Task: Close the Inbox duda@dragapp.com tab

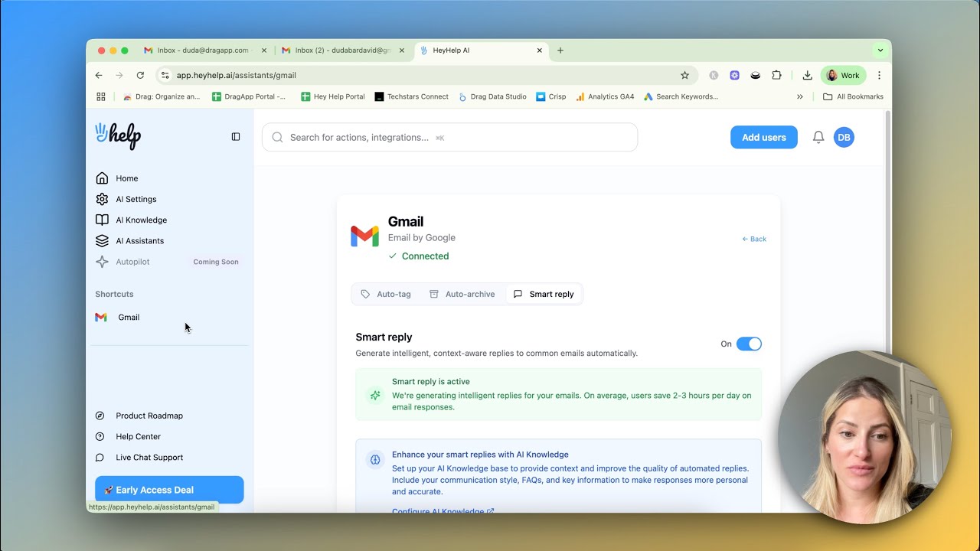Action: click(x=264, y=51)
